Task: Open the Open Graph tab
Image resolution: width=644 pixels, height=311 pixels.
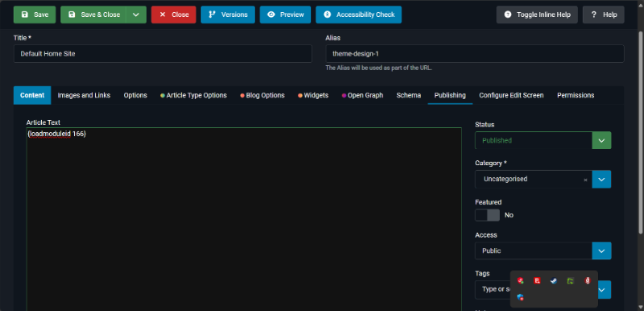Action: [362, 95]
